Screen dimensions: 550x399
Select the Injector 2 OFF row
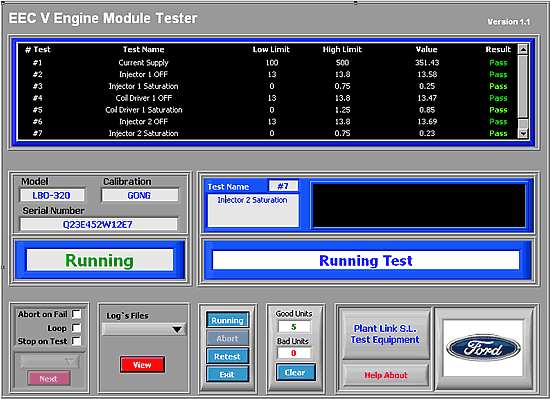(x=267, y=122)
